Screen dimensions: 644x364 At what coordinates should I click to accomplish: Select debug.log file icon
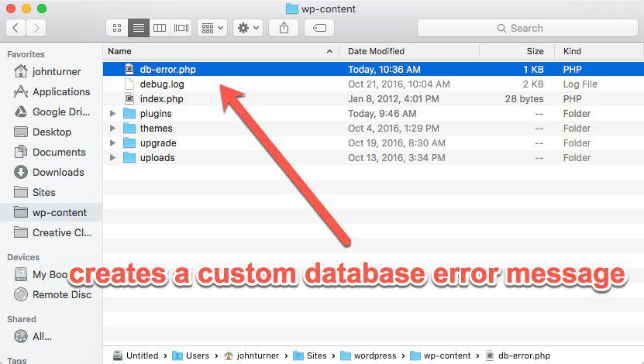click(x=129, y=84)
